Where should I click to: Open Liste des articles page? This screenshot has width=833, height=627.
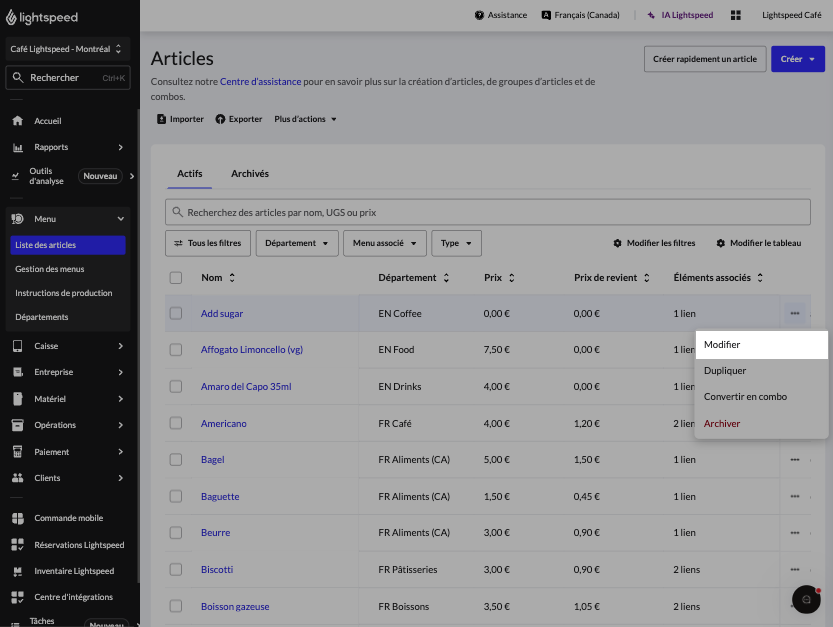(67, 245)
